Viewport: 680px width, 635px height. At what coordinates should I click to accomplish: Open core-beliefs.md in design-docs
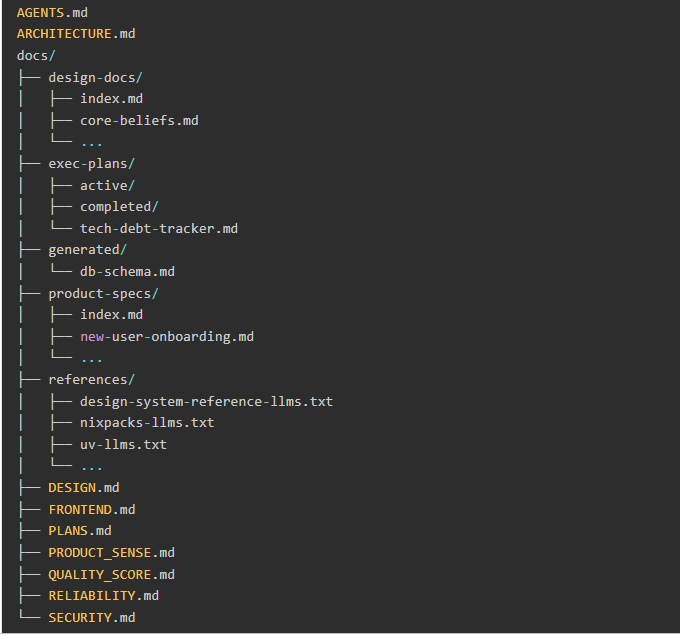pyautogui.click(x=139, y=120)
